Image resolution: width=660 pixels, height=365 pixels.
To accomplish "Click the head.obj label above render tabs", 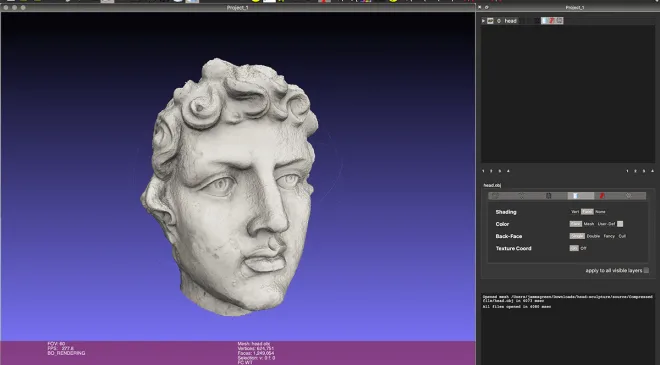I will (492, 185).
